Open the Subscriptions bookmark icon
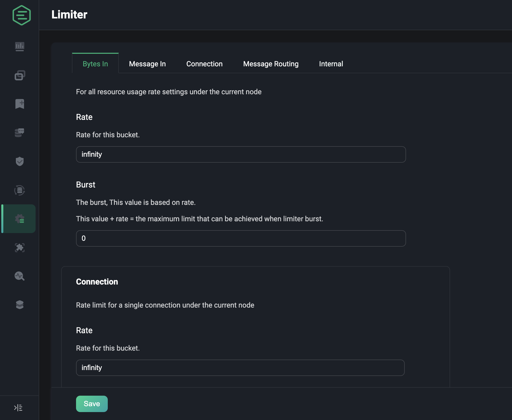This screenshot has width=512, height=420. tap(20, 104)
